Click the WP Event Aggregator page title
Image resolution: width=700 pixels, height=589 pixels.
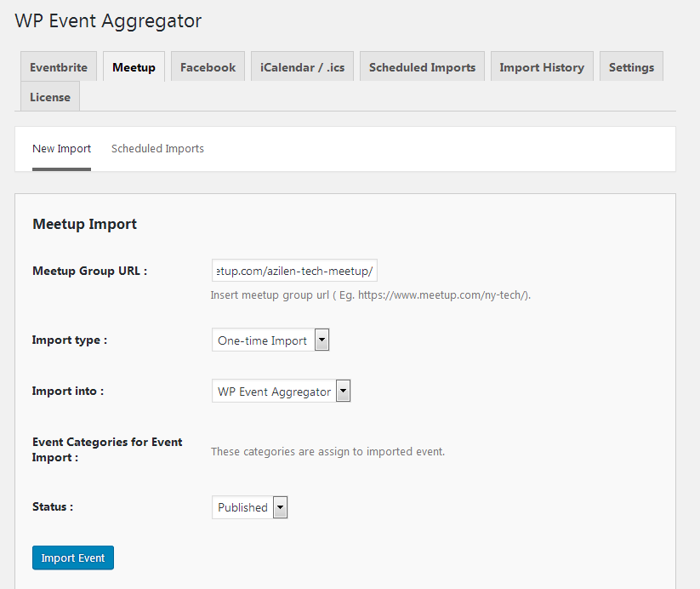tap(108, 21)
